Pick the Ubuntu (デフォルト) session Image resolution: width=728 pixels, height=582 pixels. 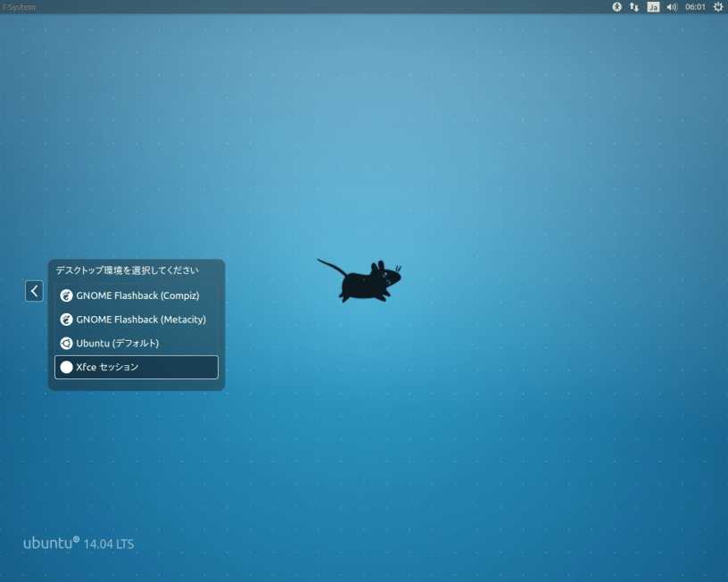tap(136, 344)
